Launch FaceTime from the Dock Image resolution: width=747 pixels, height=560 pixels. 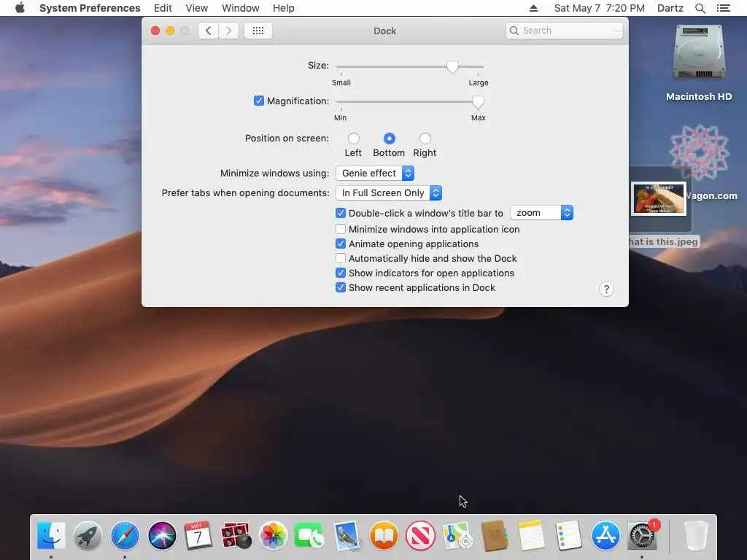coord(309,536)
